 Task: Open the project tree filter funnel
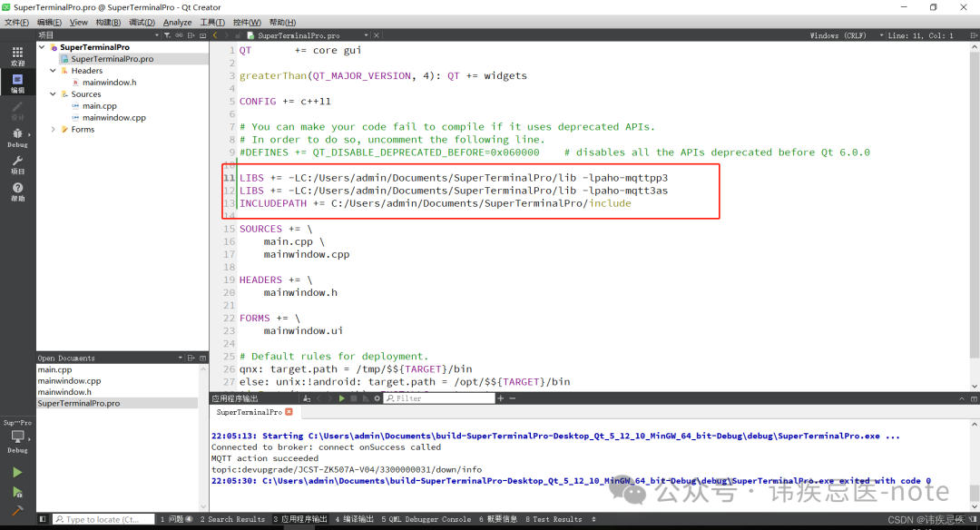[x=167, y=34]
